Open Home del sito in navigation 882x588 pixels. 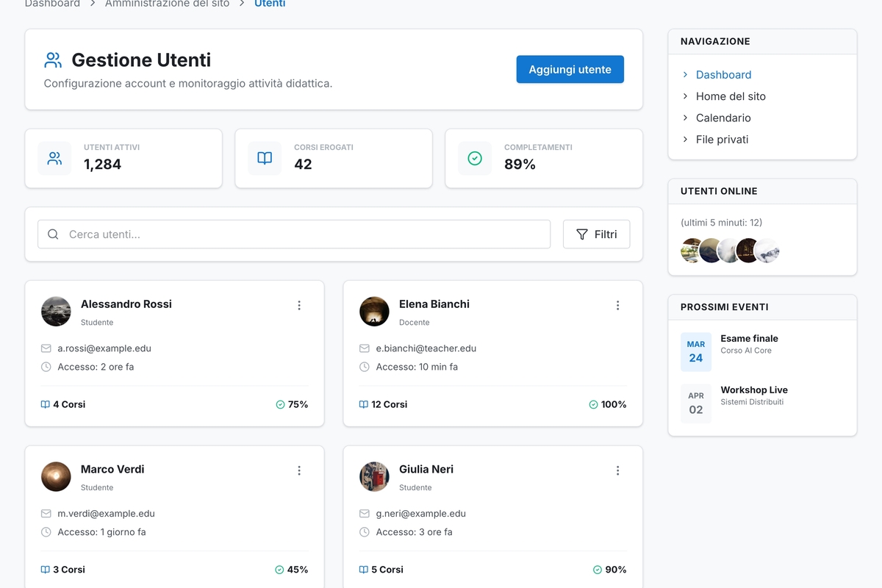click(731, 96)
